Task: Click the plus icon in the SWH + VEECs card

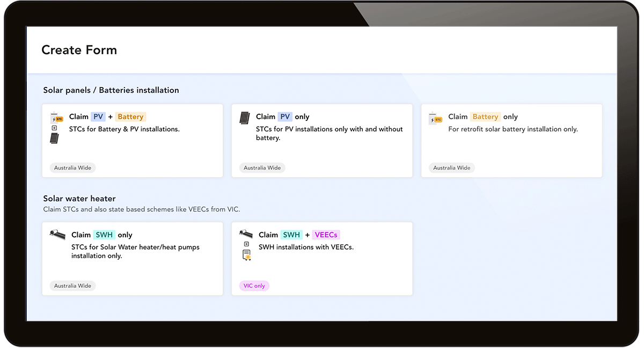Action: tap(246, 244)
